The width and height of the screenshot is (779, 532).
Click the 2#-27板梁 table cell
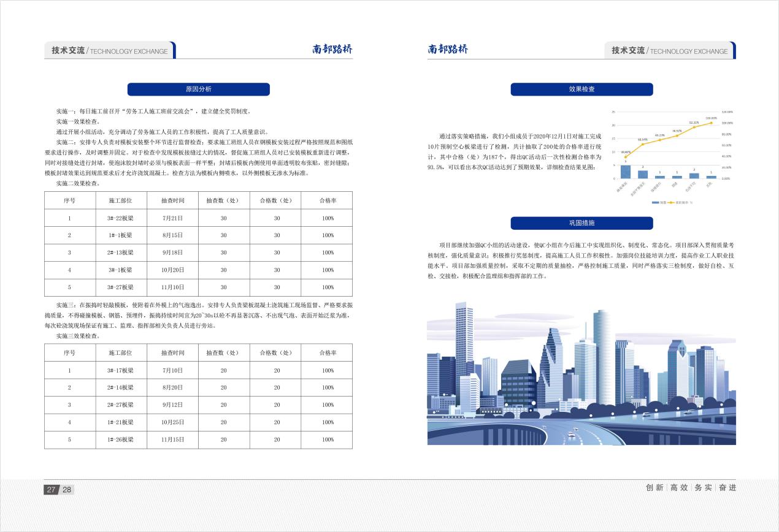120,405
